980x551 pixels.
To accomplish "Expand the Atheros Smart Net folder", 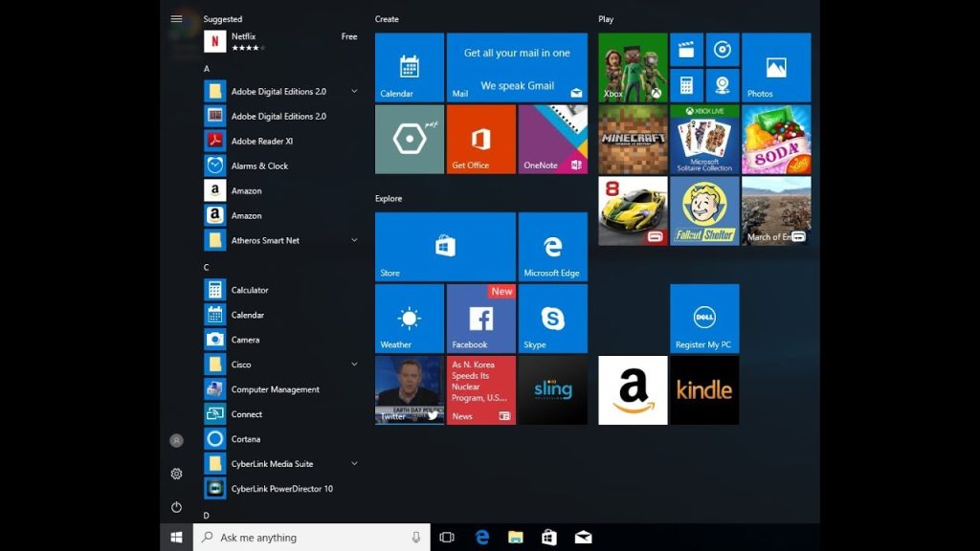I will (x=354, y=240).
